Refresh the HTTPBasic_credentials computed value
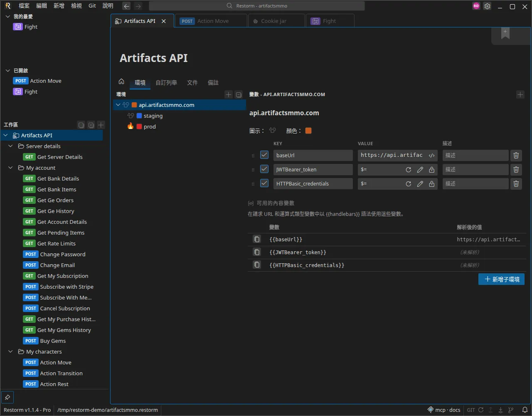 click(409, 184)
